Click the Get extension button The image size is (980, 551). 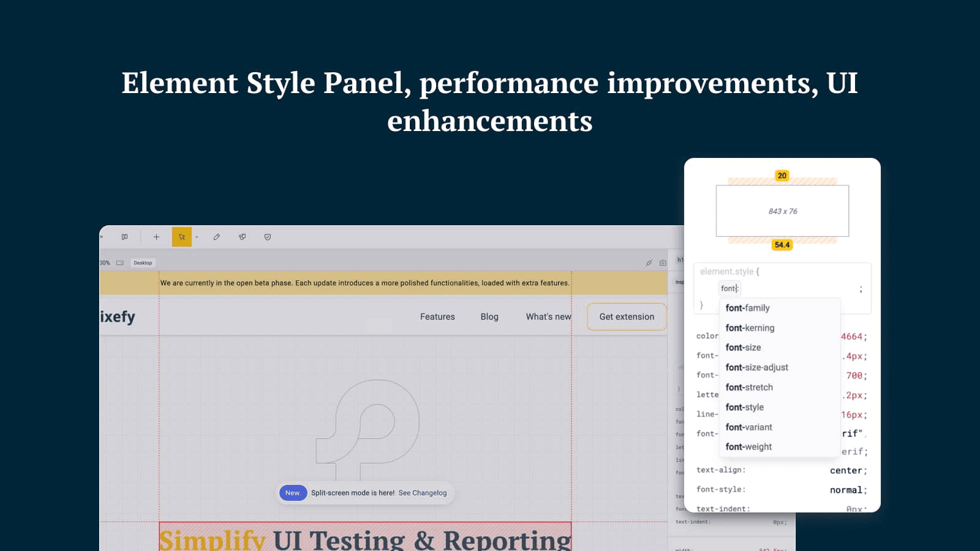tap(627, 317)
